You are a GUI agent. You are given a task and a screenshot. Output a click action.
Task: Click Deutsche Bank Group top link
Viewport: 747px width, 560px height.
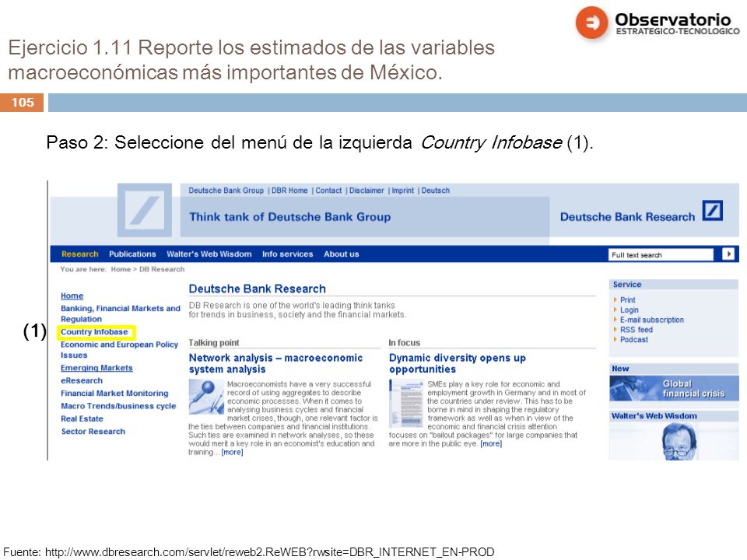226,191
